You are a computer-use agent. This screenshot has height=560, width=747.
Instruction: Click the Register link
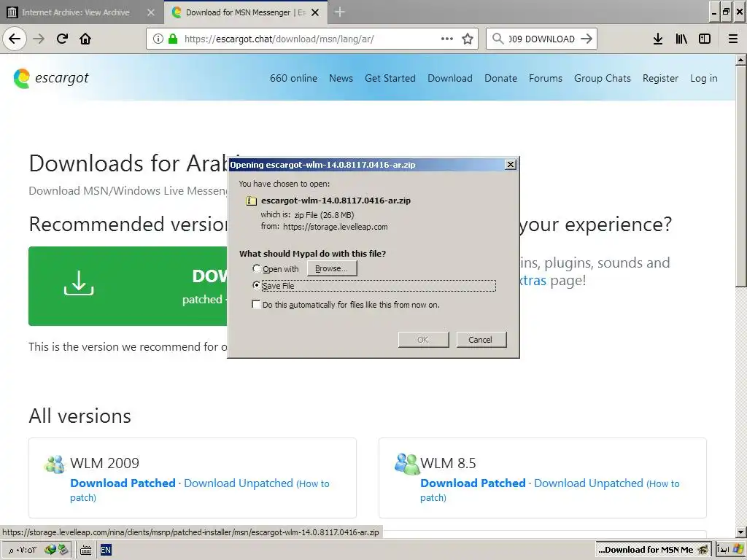pos(659,78)
